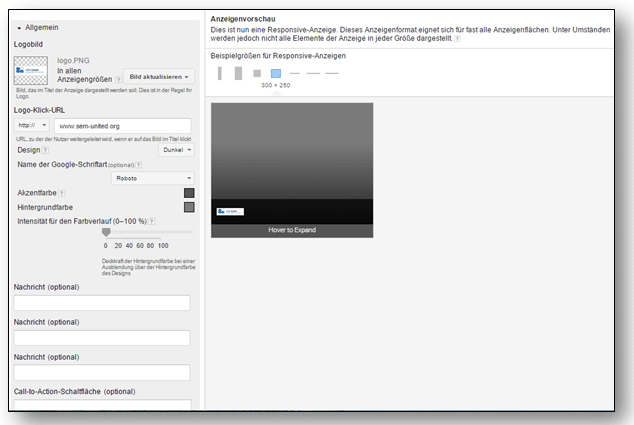Select the small gray square ad size icon
634x425 pixels.
tap(257, 73)
